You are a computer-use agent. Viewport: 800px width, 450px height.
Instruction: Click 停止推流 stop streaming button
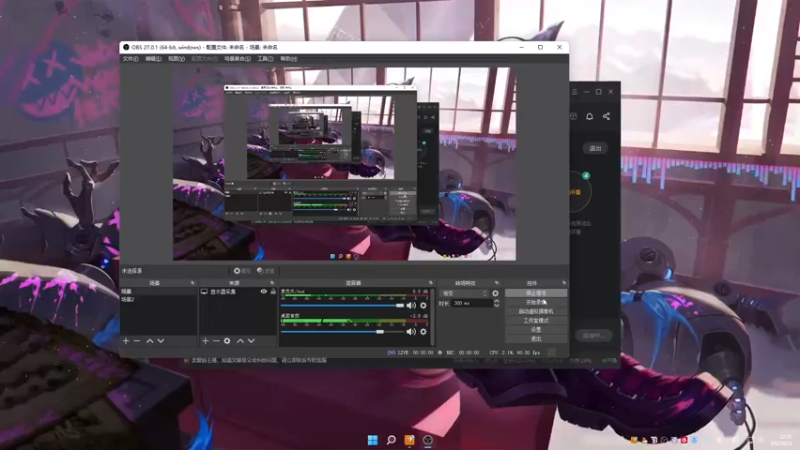click(536, 293)
